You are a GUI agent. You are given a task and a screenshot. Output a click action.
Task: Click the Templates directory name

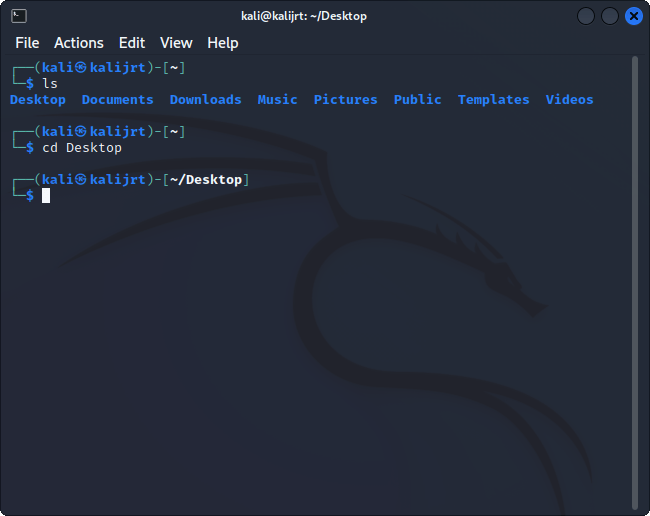click(493, 99)
